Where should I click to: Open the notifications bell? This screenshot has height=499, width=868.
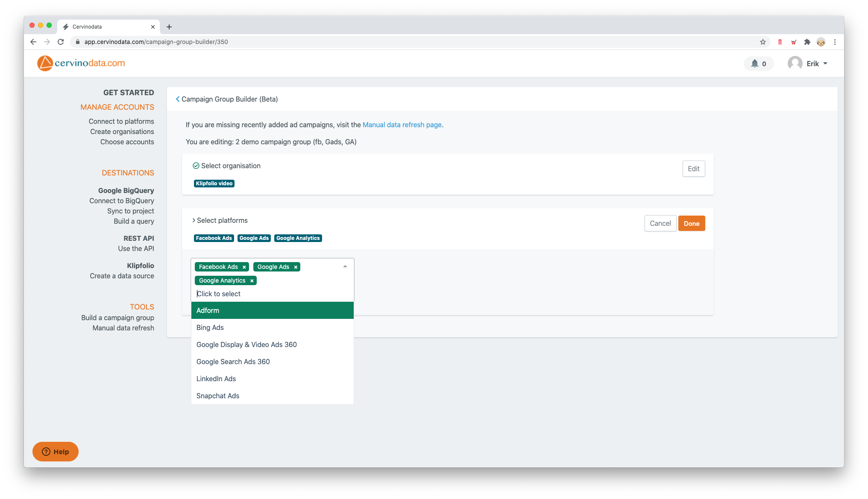[x=755, y=63]
